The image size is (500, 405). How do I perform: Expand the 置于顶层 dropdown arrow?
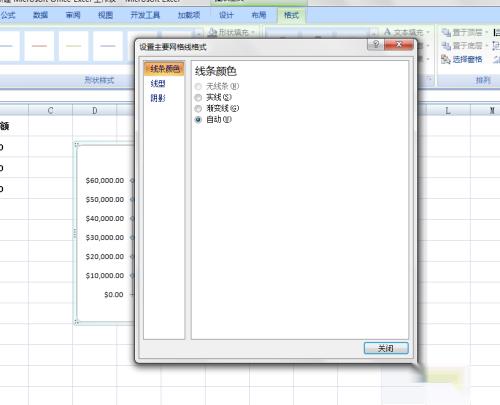487,32
